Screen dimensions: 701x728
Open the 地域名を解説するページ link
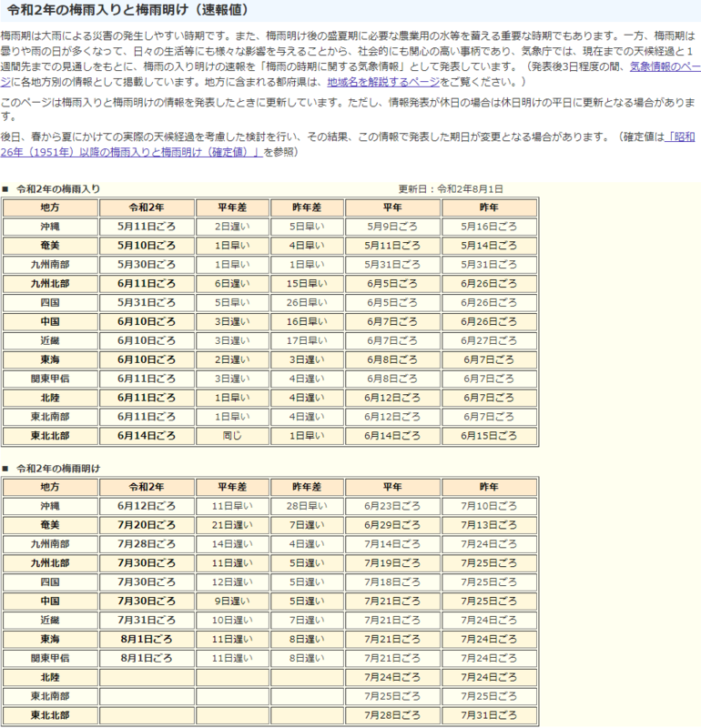point(383,82)
